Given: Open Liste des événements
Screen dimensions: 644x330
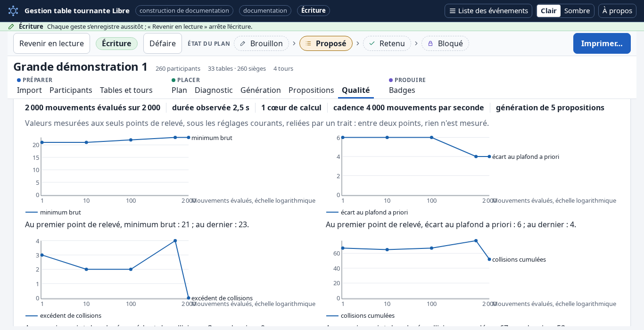Looking at the screenshot, I should click(488, 11).
